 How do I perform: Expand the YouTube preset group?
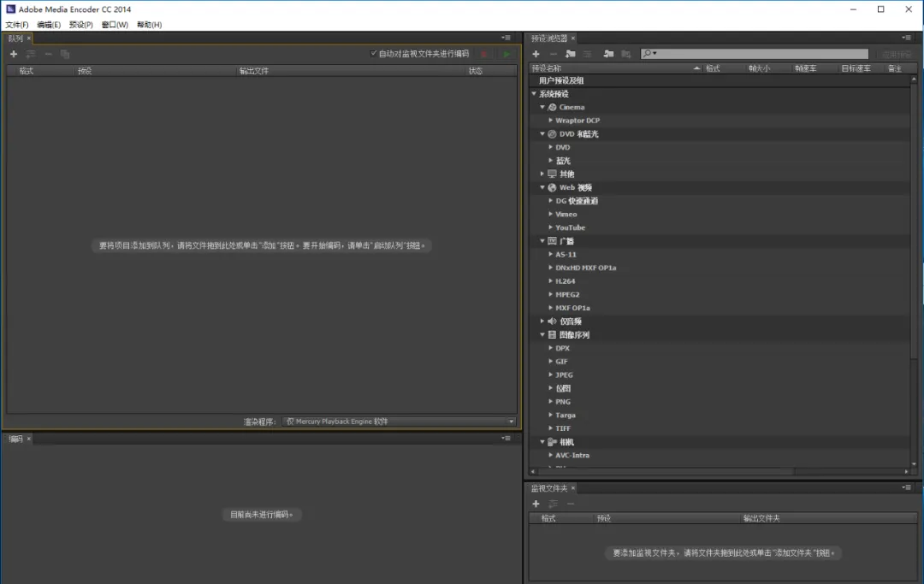click(x=550, y=227)
